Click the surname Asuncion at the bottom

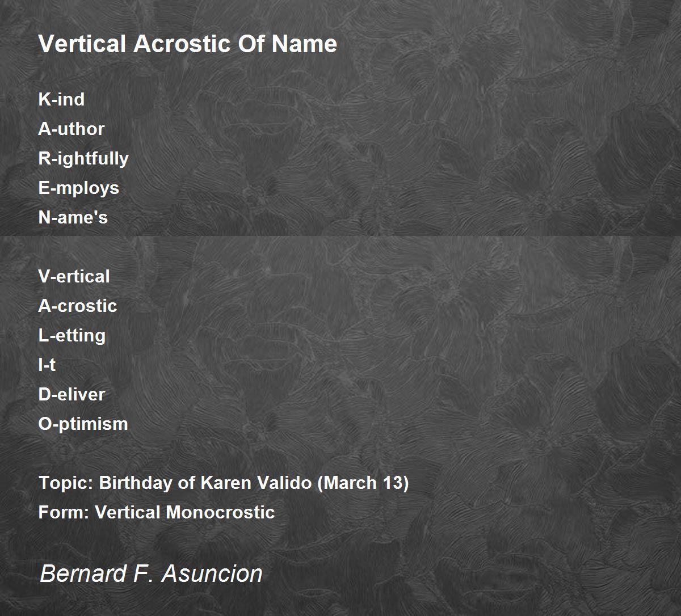212,573
